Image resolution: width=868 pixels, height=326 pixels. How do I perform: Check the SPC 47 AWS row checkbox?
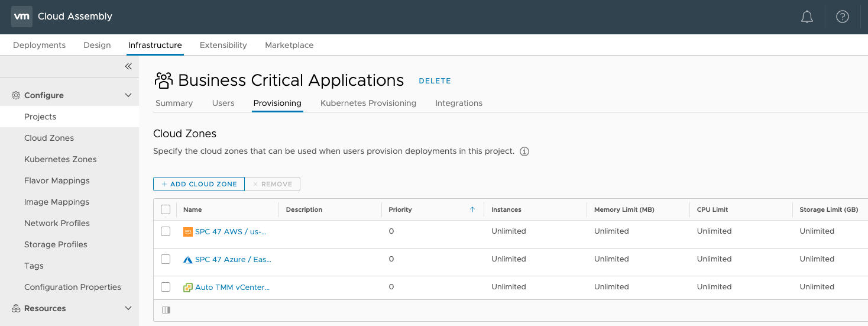coord(166,231)
